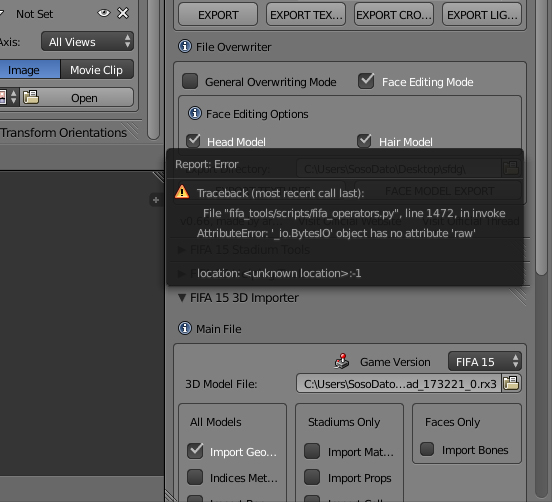Click the EXPORT CRO... button
This screenshot has width=552, height=502.
pyautogui.click(x=394, y=15)
